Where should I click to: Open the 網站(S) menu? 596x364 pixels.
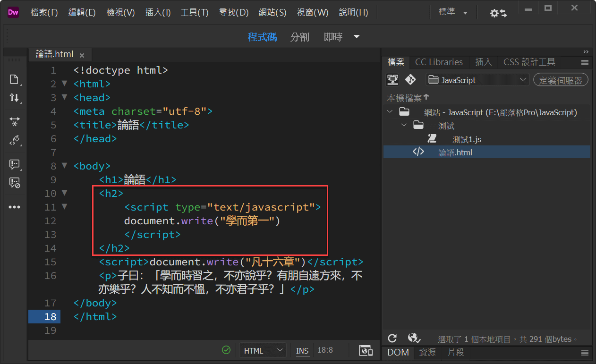(x=272, y=13)
